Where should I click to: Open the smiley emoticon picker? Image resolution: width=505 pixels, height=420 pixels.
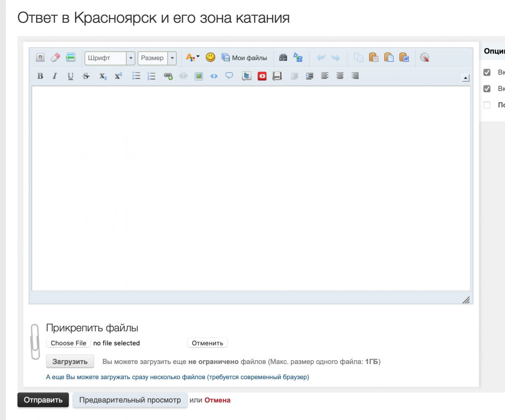coord(210,57)
